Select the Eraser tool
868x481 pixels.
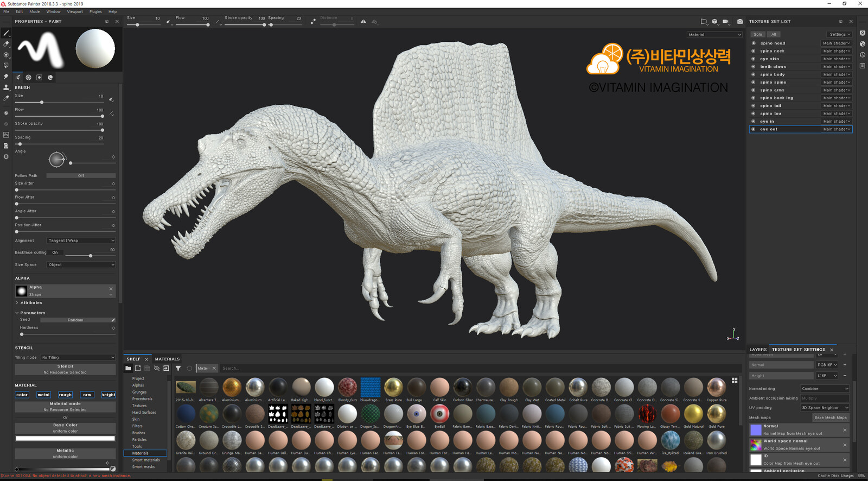tap(6, 44)
